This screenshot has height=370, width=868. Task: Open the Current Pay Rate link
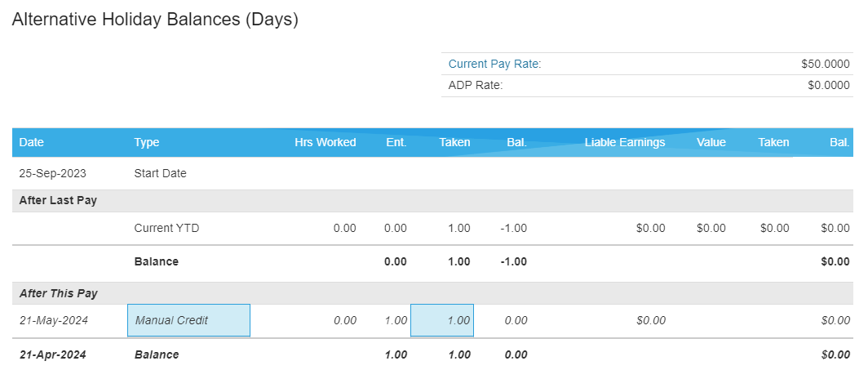pyautogui.click(x=494, y=65)
